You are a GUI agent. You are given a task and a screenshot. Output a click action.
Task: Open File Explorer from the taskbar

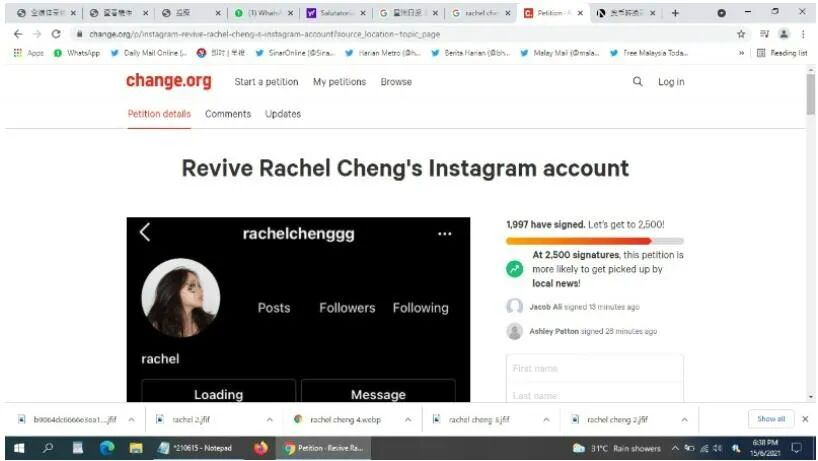[x=136, y=448]
